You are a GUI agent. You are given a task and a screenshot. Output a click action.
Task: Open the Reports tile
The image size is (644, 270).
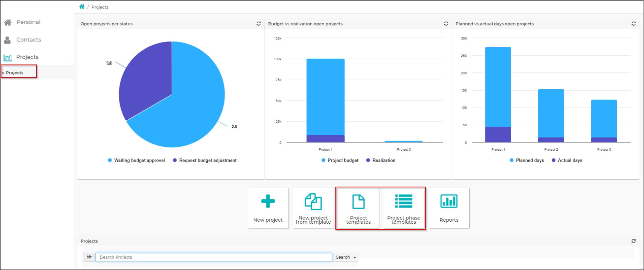[449, 208]
